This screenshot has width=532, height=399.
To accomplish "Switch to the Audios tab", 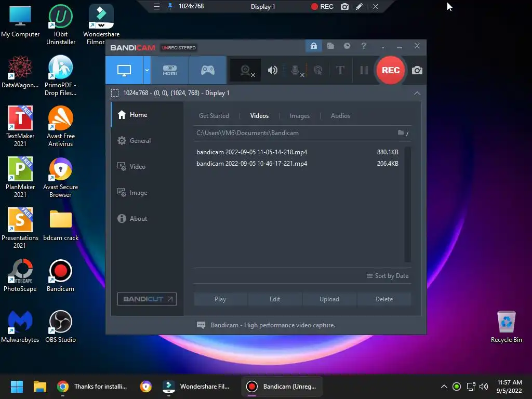I will 340,116.
